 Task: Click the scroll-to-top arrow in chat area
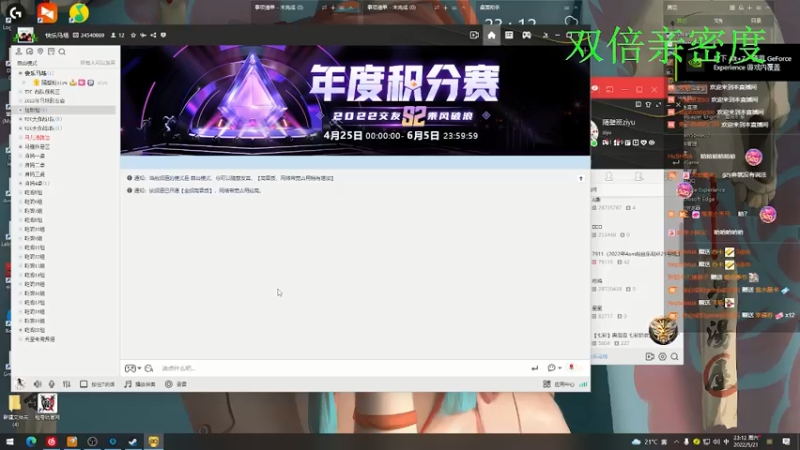(x=581, y=179)
